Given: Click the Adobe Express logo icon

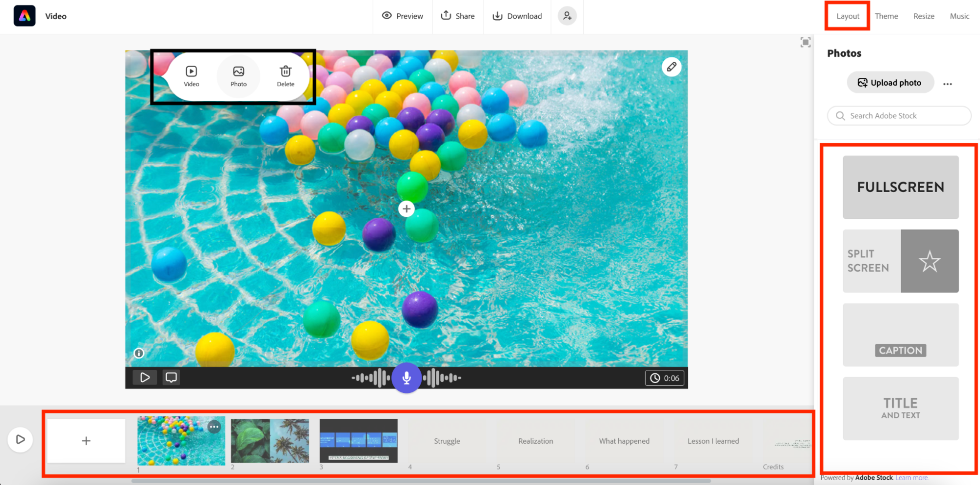Looking at the screenshot, I should [x=25, y=16].
